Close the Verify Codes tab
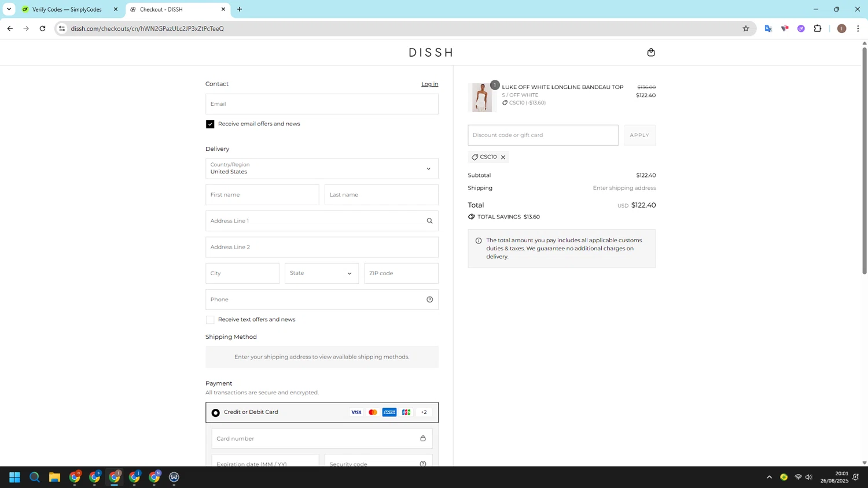 116,9
